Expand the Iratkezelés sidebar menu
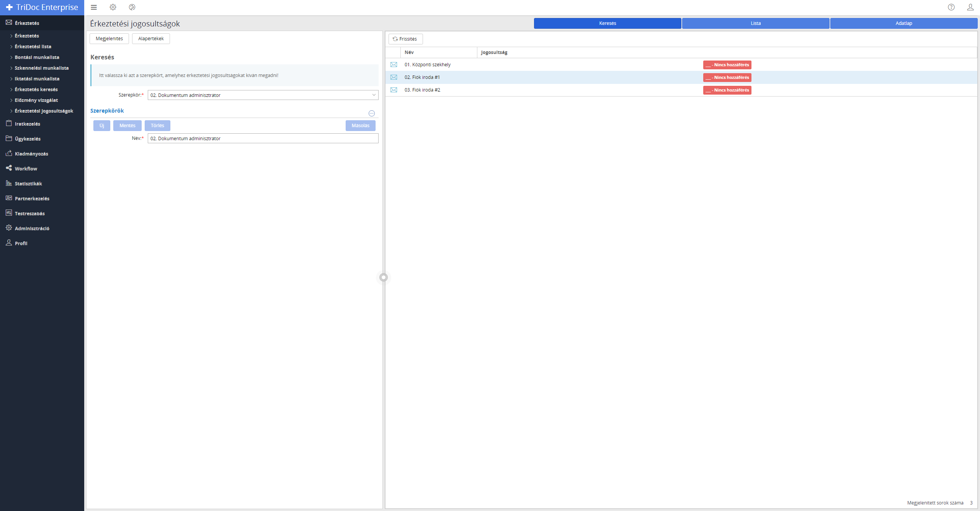980x511 pixels. click(x=28, y=124)
